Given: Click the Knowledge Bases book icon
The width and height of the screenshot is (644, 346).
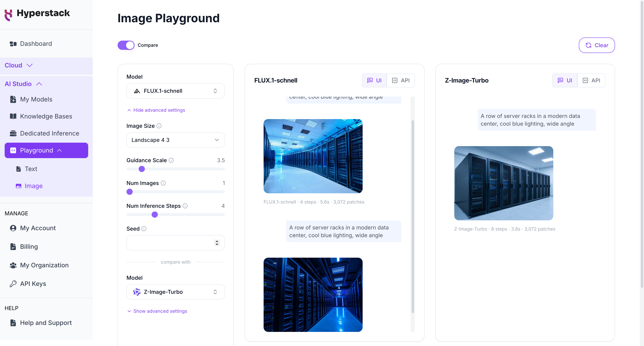Looking at the screenshot, I should [x=13, y=116].
